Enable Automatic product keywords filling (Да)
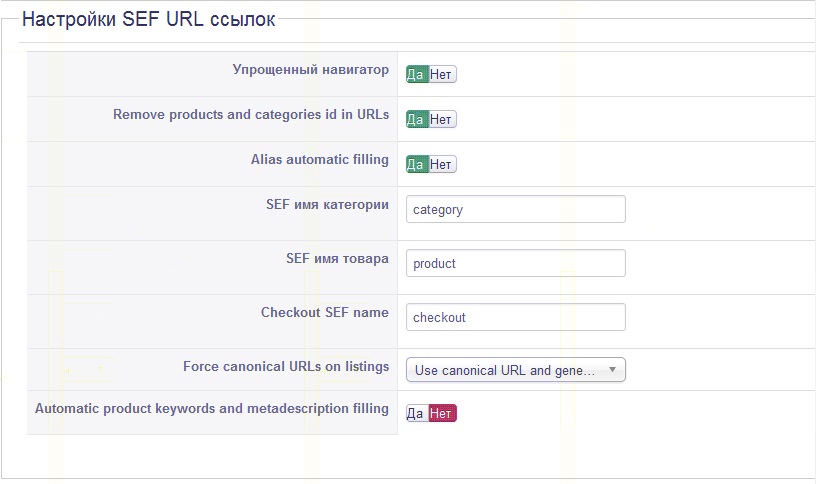 click(x=417, y=413)
